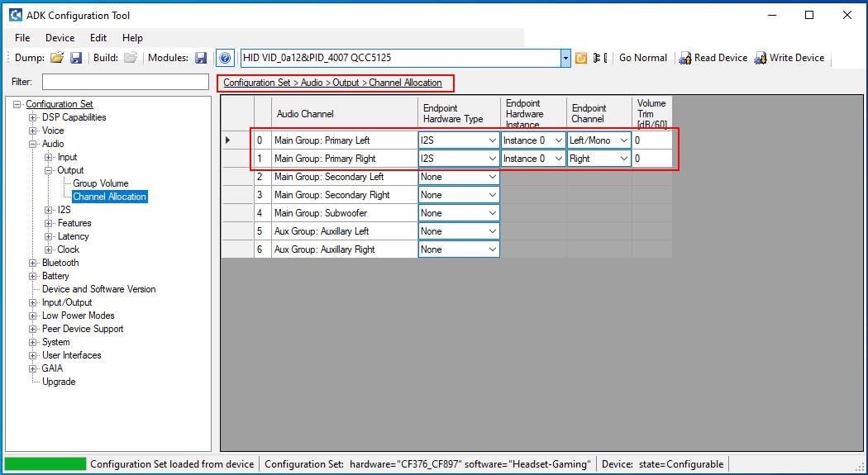Save modules with the disk icon
This screenshot has height=475, width=868.
[x=202, y=58]
